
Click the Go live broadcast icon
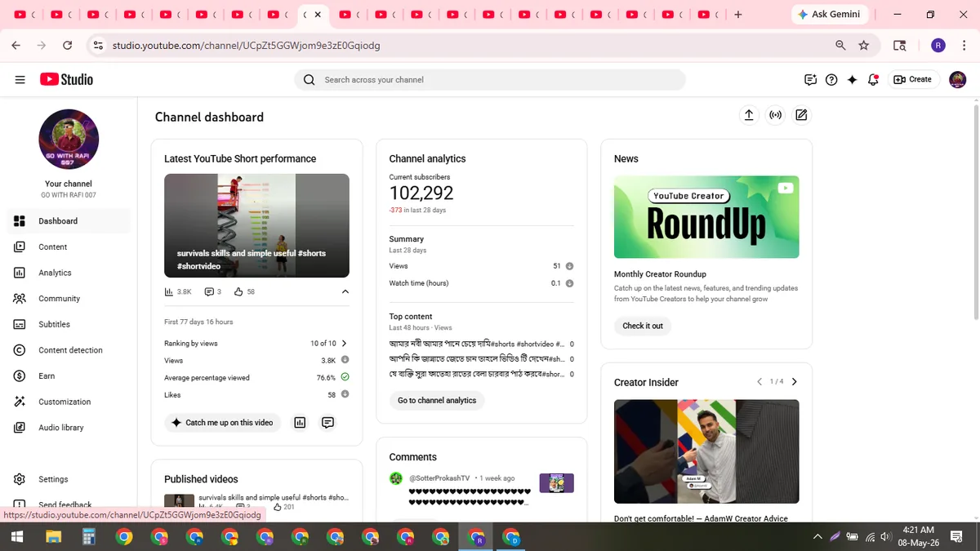[x=776, y=115]
